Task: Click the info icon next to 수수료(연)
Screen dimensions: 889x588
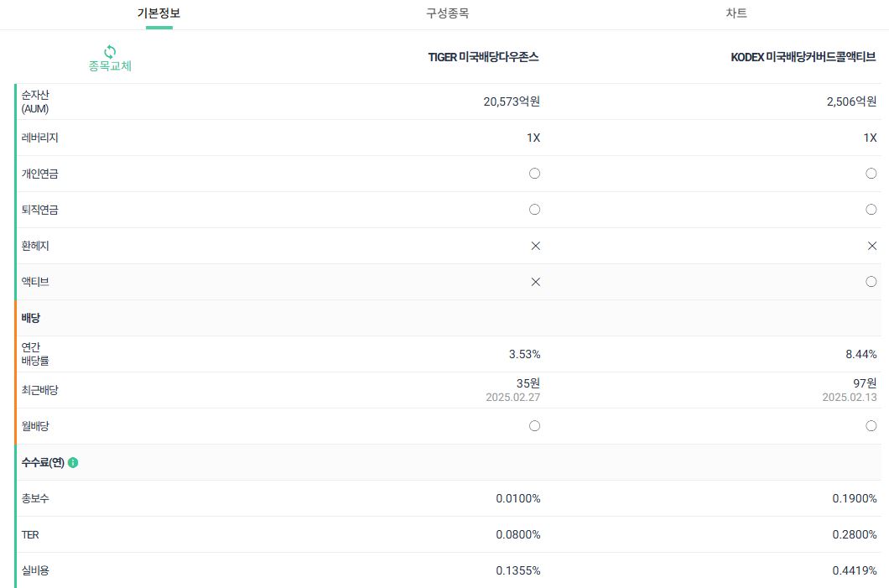Action: pos(73,463)
